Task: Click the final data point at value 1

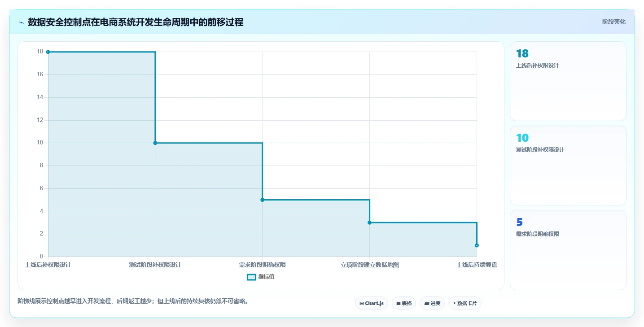Action: 477,245
